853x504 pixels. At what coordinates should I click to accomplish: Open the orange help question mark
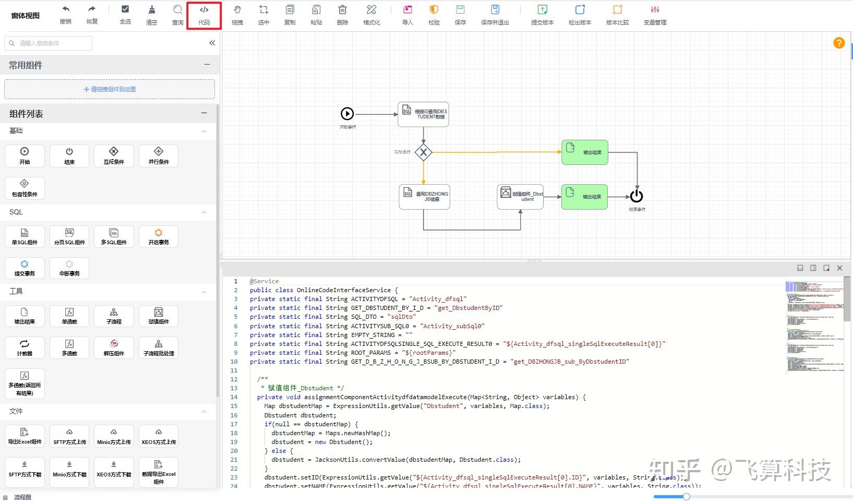[x=838, y=43]
